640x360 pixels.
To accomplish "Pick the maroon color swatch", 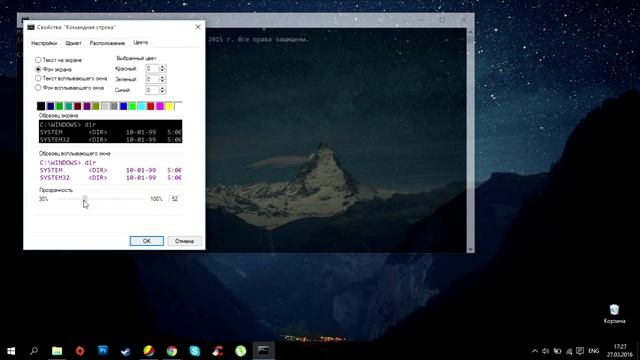I will pyautogui.click(x=78, y=106).
